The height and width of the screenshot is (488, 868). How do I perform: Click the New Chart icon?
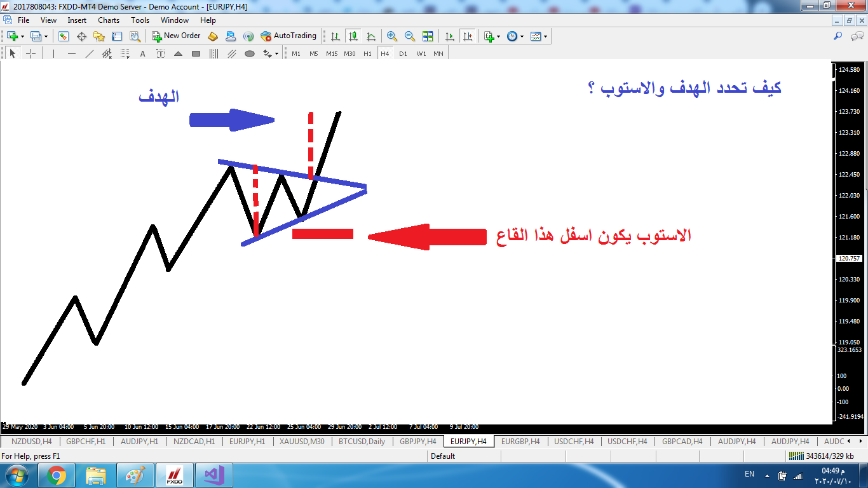[x=13, y=36]
